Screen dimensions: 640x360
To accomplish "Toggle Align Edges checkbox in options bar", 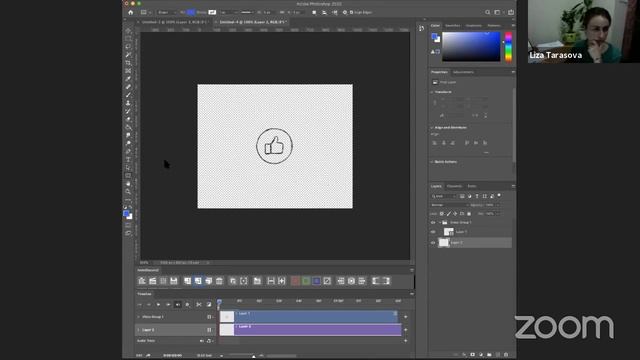I will pos(351,13).
